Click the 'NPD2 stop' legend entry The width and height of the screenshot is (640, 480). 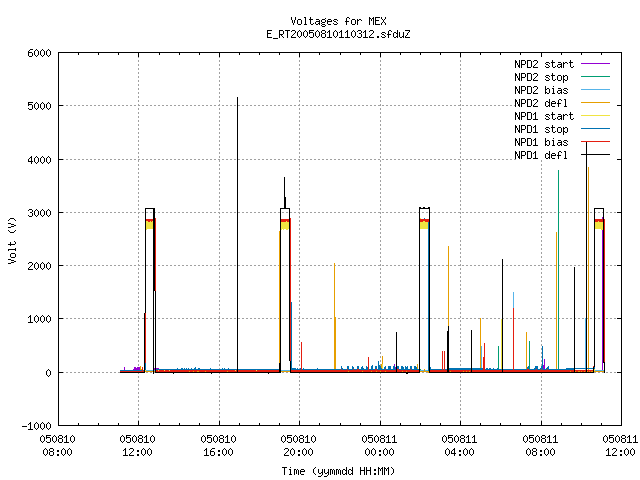(541, 77)
